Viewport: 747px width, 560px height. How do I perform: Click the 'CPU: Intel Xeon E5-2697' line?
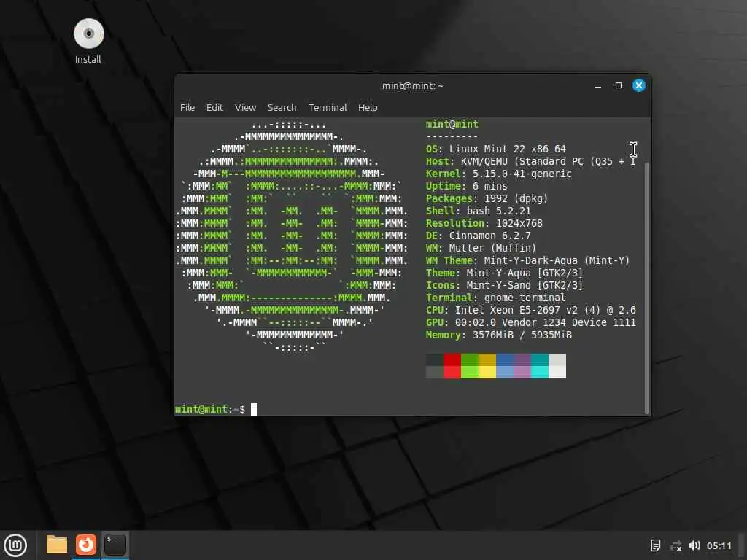[531, 310]
